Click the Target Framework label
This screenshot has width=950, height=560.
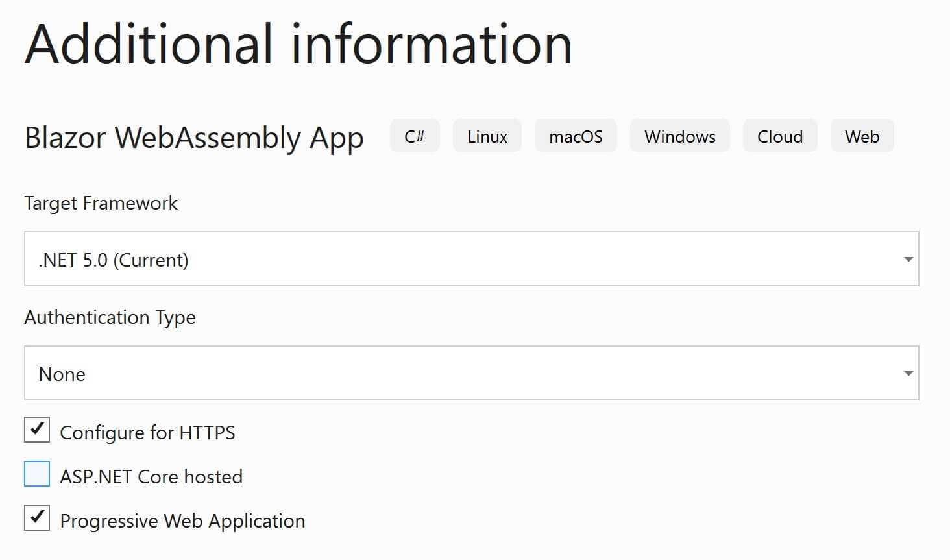[101, 203]
